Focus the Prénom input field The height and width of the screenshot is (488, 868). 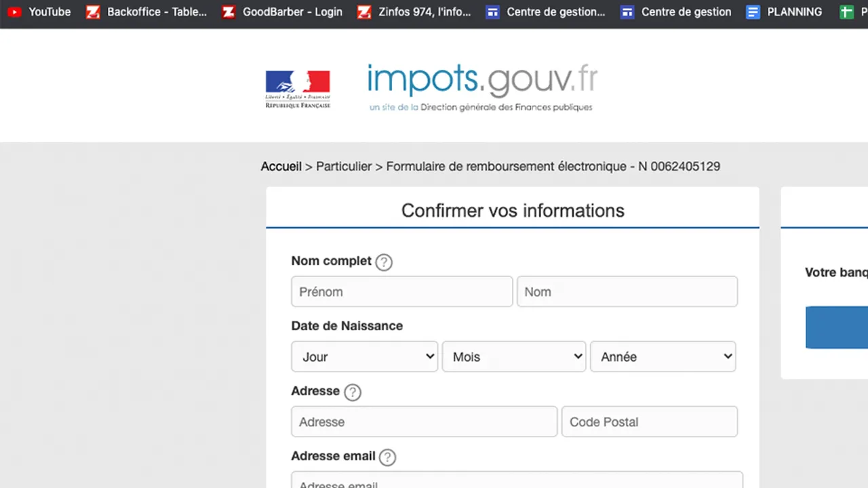[402, 291]
